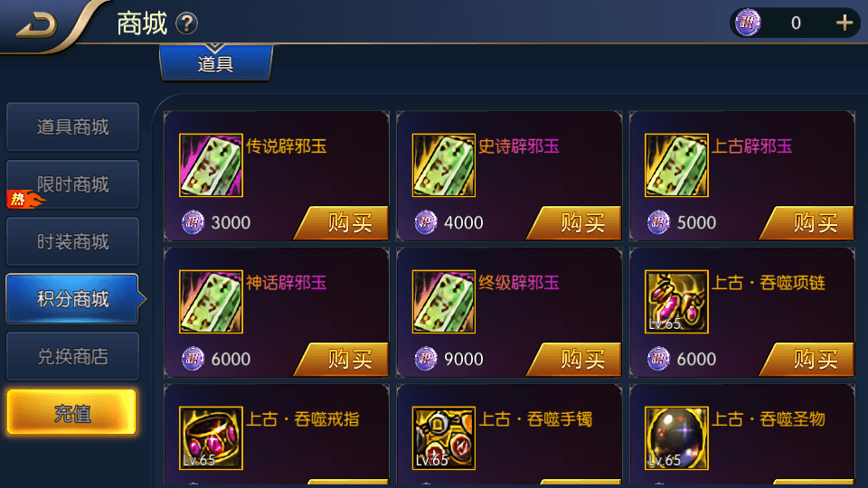Buy 神话辟邪玉 for 6000 points

tap(342, 360)
